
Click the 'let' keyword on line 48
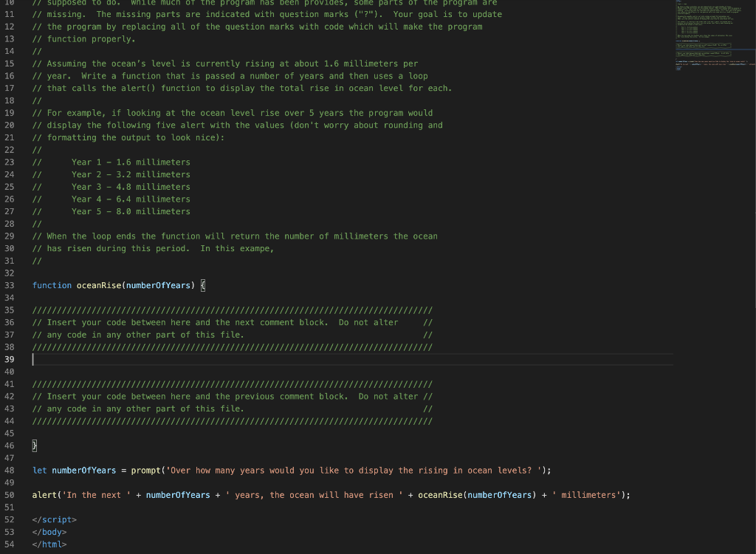[x=40, y=471]
